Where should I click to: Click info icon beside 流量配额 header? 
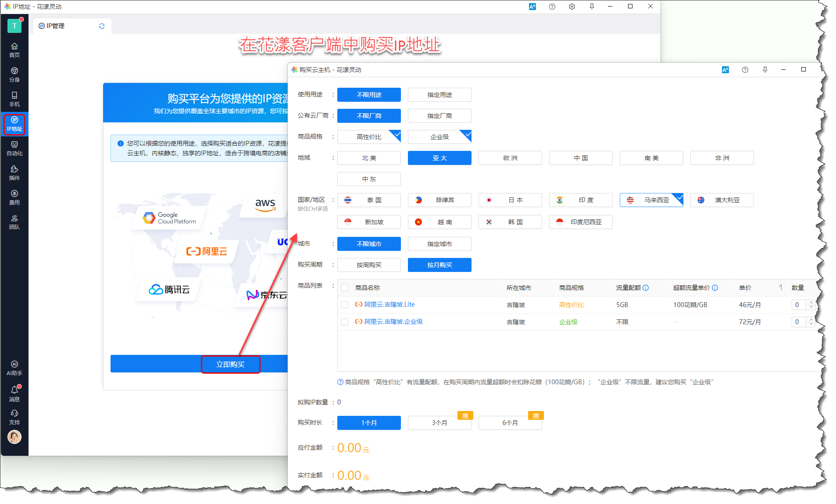(x=646, y=288)
